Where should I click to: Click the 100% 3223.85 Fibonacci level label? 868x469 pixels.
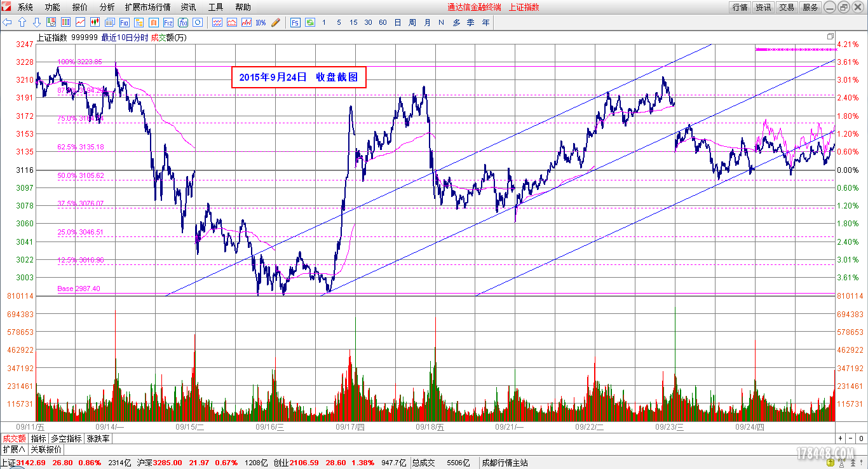point(80,62)
